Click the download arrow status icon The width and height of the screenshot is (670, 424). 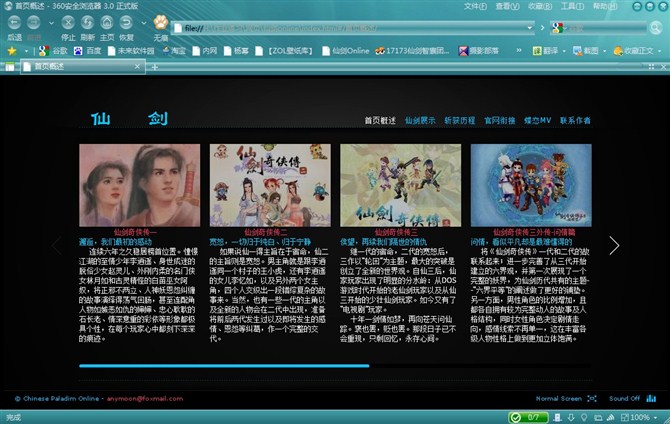571,418
